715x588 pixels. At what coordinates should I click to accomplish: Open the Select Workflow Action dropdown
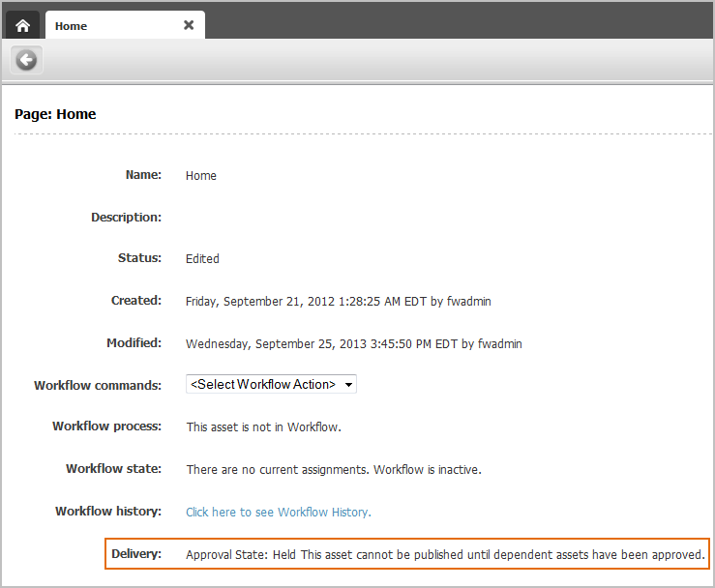[x=271, y=384]
